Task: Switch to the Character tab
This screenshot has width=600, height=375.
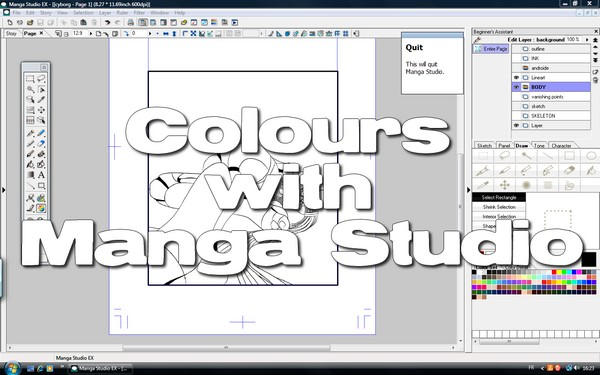Action: click(x=561, y=146)
